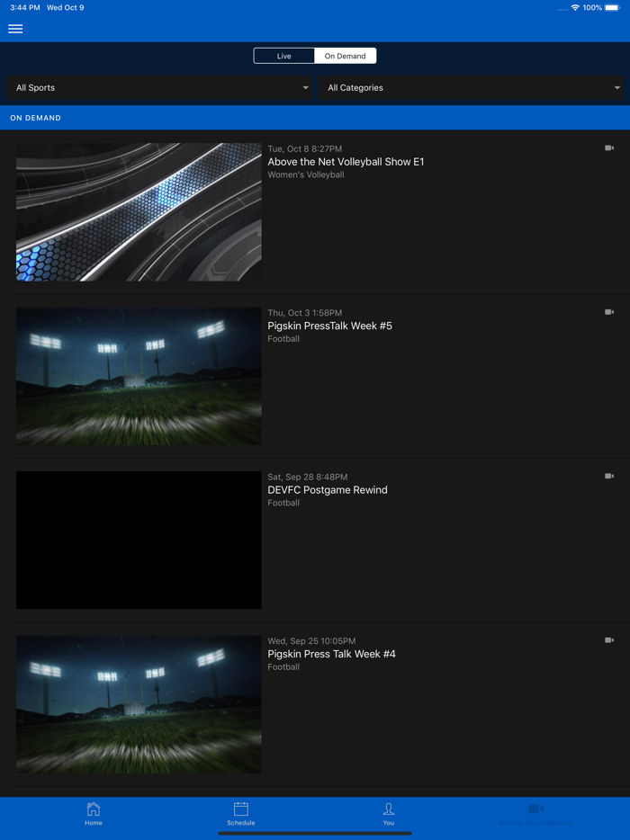Click video camera icon for Above the Net Volleyball

click(609, 147)
